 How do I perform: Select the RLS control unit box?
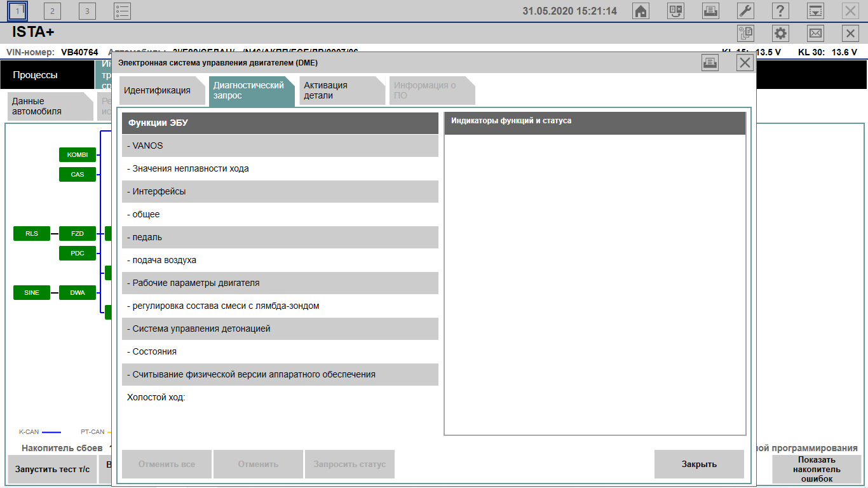[32, 233]
